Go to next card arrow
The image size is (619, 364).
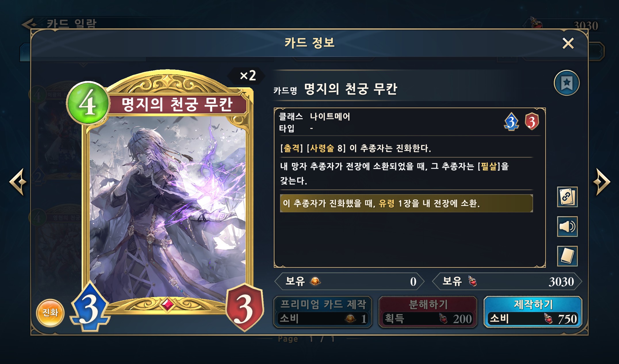tap(601, 182)
